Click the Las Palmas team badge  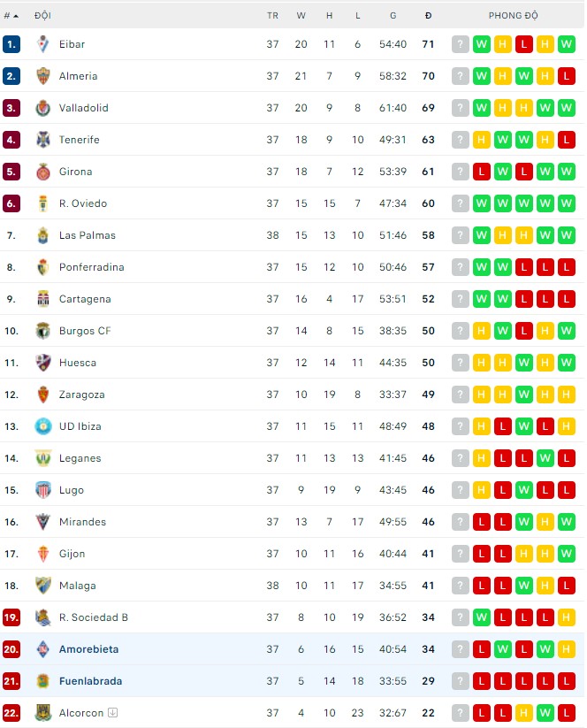tap(43, 235)
